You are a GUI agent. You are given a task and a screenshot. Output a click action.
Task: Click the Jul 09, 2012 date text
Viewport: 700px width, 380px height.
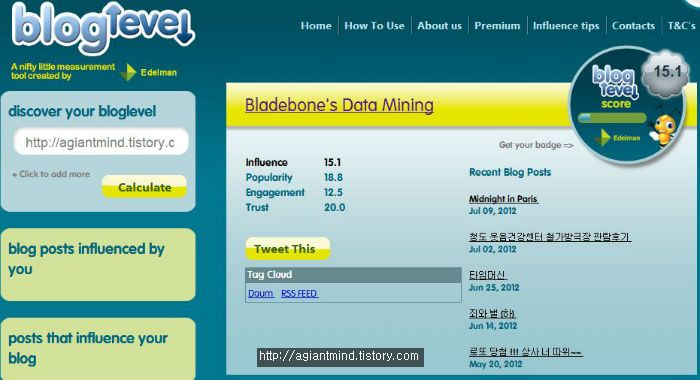(492, 211)
